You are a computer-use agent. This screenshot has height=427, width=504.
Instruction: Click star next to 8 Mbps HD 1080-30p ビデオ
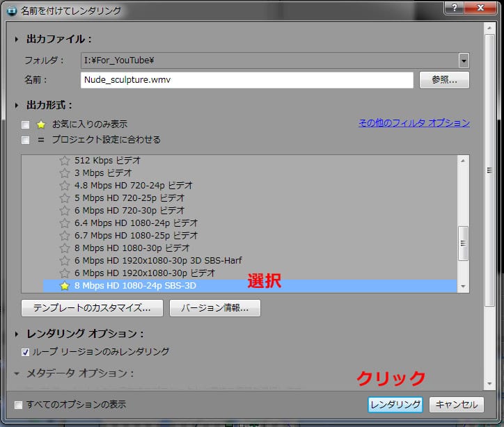click(65, 248)
